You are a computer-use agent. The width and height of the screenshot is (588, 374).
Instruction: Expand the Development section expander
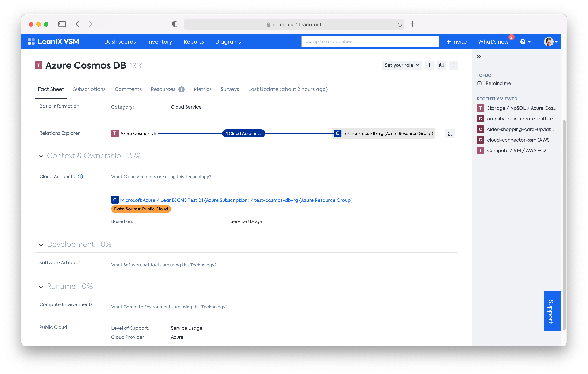(41, 244)
